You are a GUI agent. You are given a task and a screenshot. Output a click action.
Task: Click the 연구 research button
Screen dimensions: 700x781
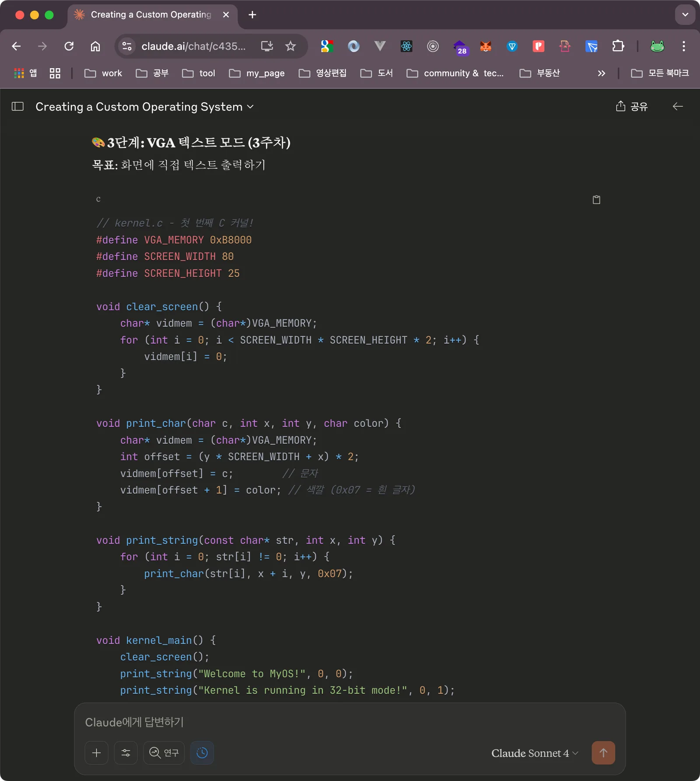click(x=164, y=753)
